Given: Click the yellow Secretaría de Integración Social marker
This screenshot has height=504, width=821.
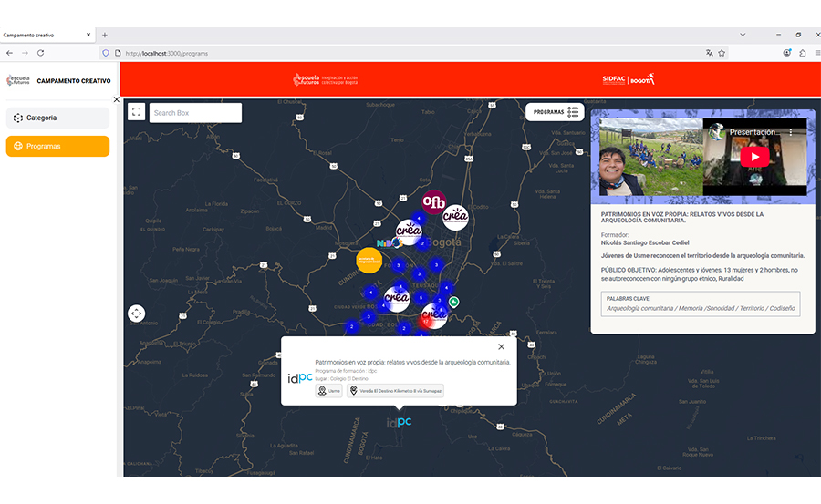Looking at the screenshot, I should tap(369, 260).
